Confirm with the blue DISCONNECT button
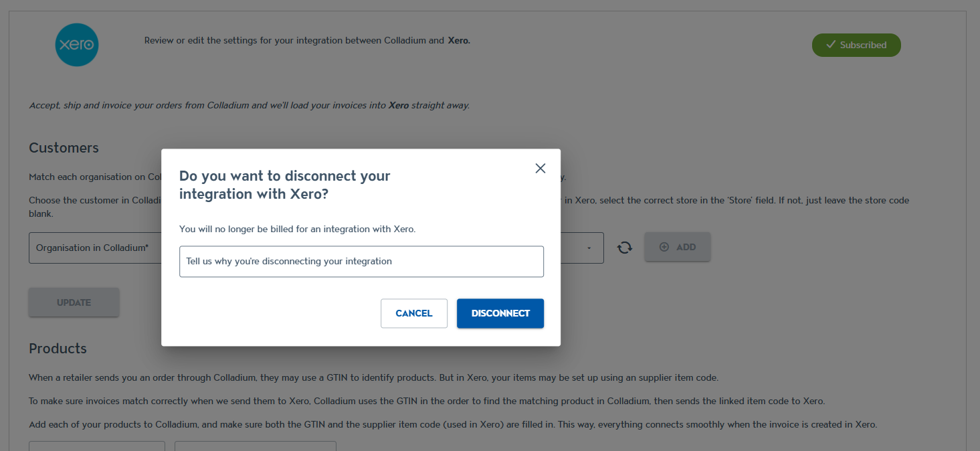Image resolution: width=980 pixels, height=451 pixels. (500, 313)
